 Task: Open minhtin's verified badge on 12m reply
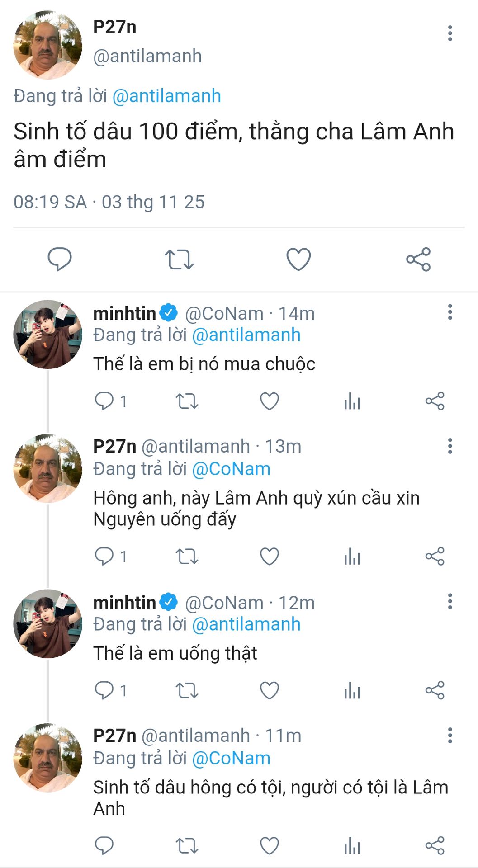[169, 602]
